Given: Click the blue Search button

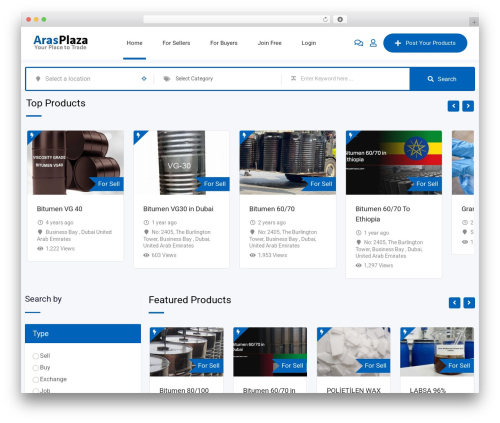Looking at the screenshot, I should click(x=442, y=79).
